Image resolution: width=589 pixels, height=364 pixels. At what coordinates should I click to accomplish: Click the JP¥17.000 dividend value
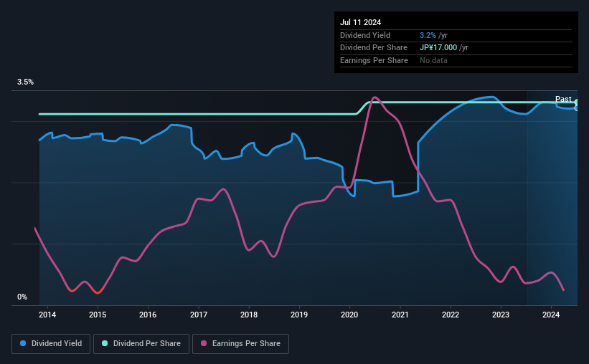[438, 48]
